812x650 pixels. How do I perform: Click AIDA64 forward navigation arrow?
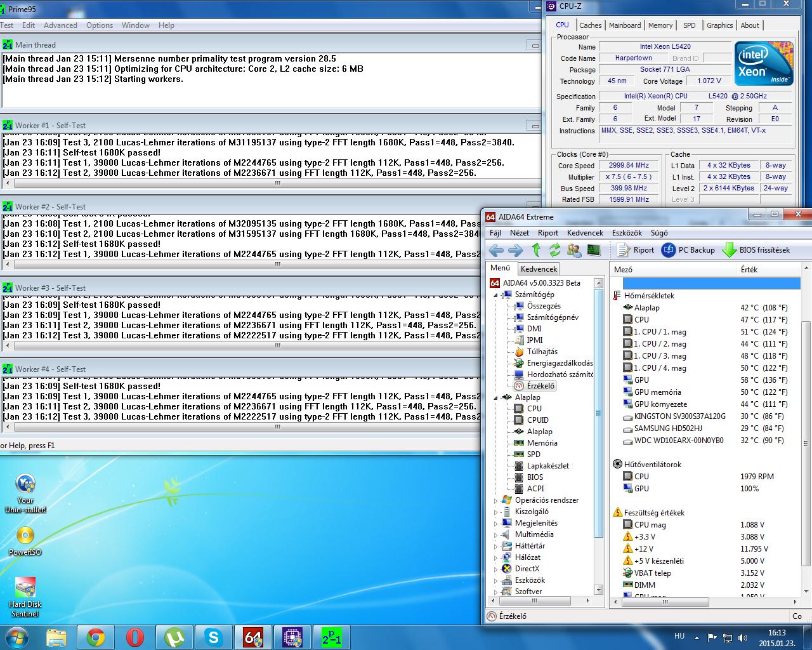click(x=516, y=250)
